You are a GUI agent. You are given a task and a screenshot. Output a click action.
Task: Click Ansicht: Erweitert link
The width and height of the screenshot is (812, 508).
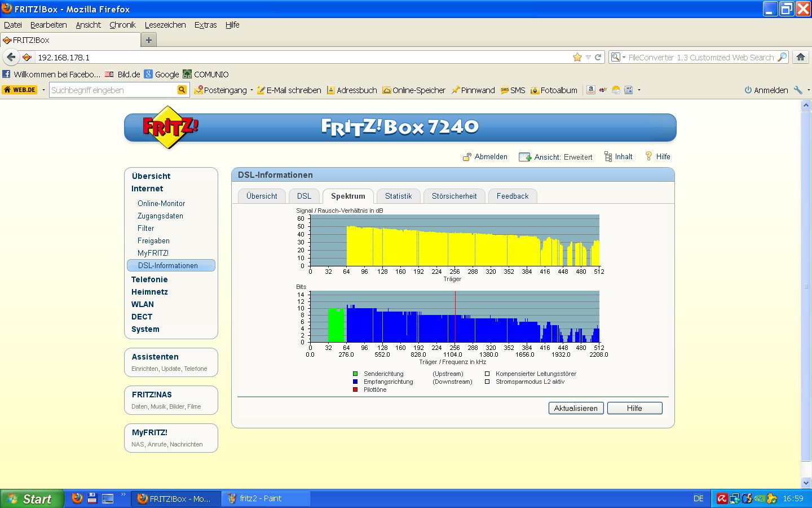point(555,157)
